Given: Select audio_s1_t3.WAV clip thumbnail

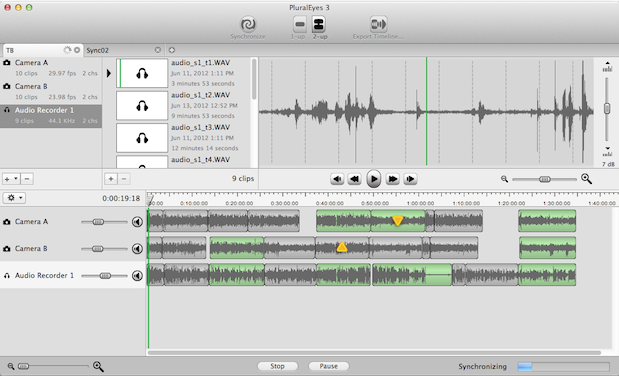Looking at the screenshot, I should click(142, 138).
